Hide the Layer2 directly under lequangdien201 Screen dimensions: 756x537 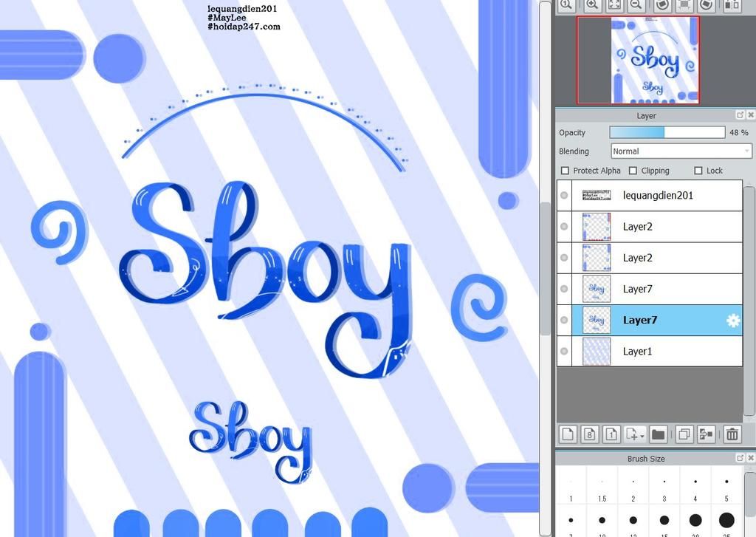pos(564,226)
